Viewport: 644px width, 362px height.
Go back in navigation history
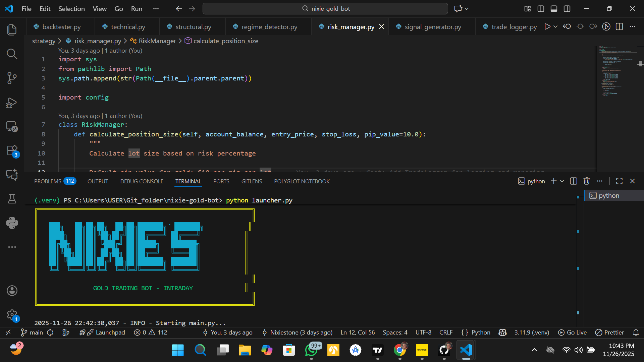point(179,9)
